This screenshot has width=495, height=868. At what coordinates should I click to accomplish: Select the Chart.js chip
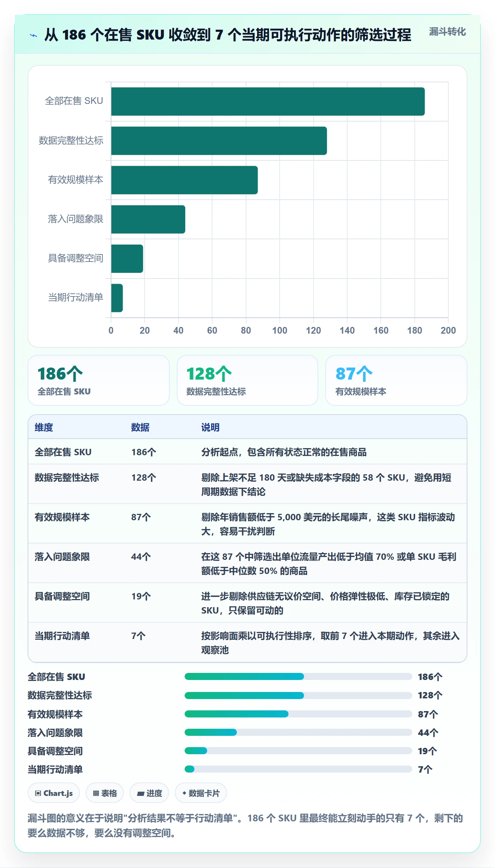54,793
